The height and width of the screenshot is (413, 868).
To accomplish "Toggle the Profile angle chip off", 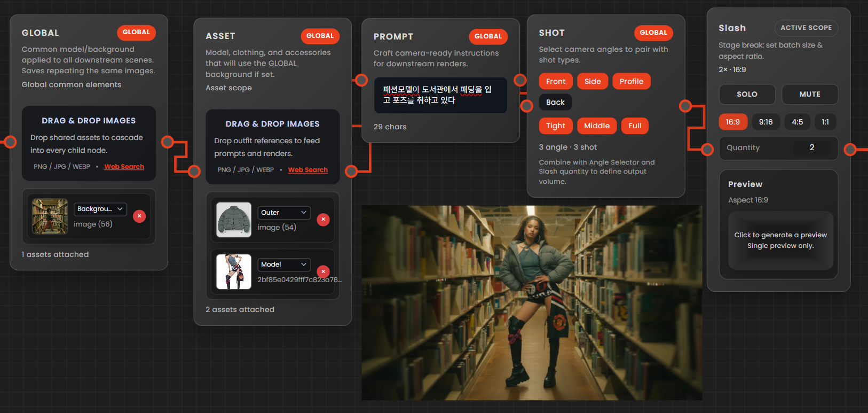I will click(x=632, y=81).
